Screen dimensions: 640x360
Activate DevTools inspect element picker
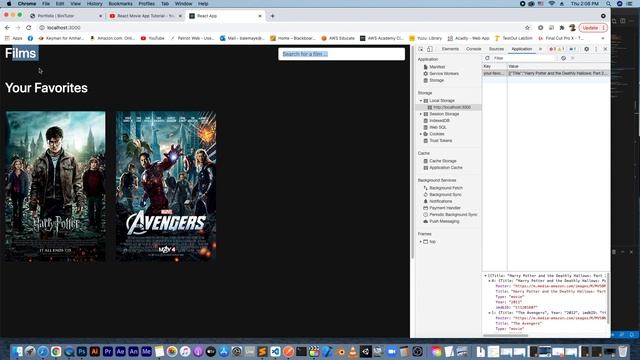(x=421, y=49)
